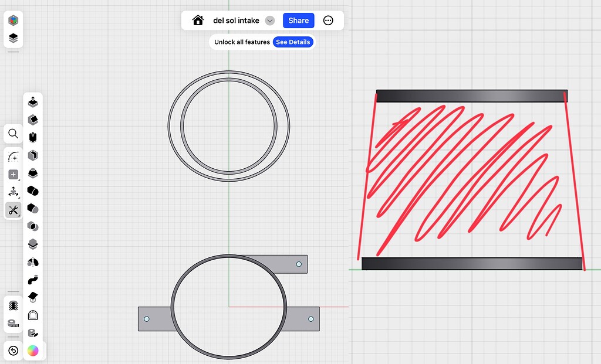Open the Unlock all features banner
This screenshot has width=601, height=364.
tap(241, 42)
